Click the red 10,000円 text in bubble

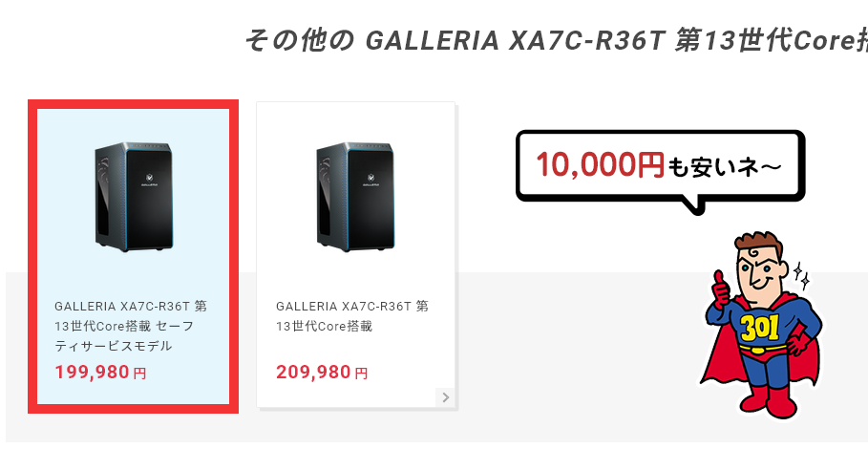click(x=600, y=164)
